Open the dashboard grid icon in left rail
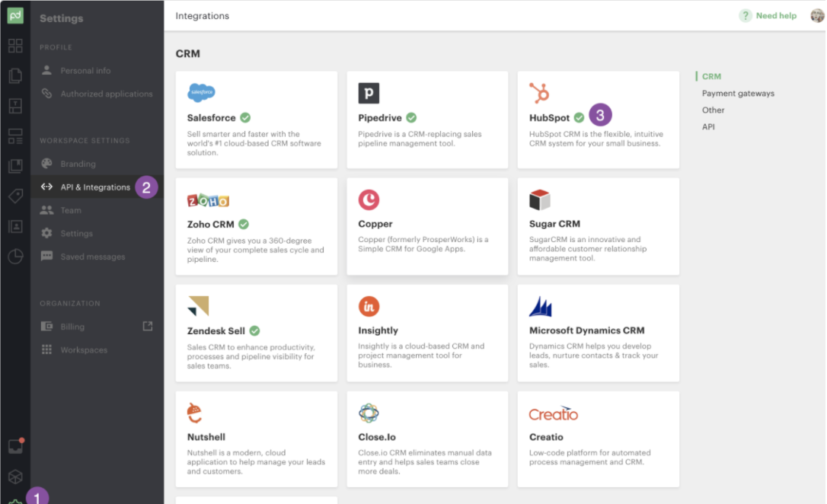Image resolution: width=827 pixels, height=504 pixels. pyautogui.click(x=15, y=46)
